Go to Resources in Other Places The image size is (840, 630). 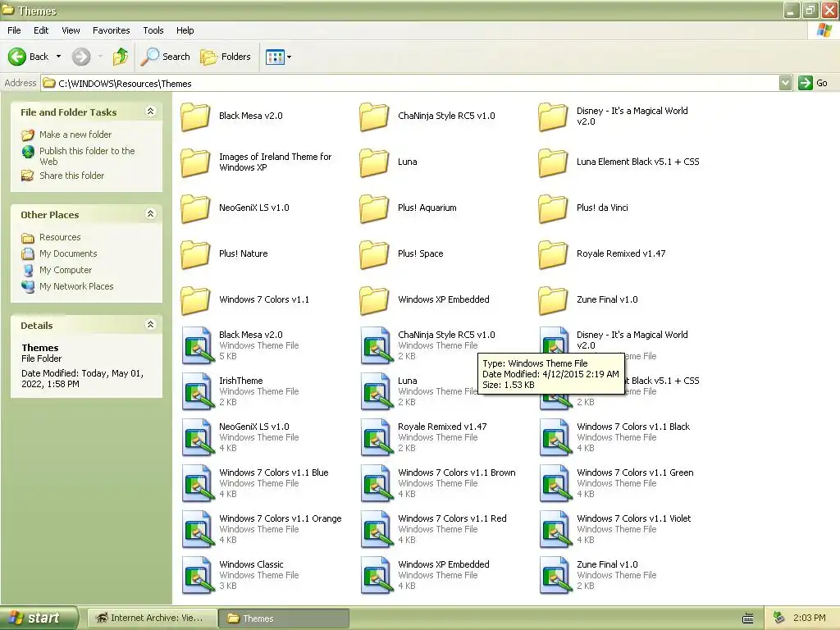60,237
